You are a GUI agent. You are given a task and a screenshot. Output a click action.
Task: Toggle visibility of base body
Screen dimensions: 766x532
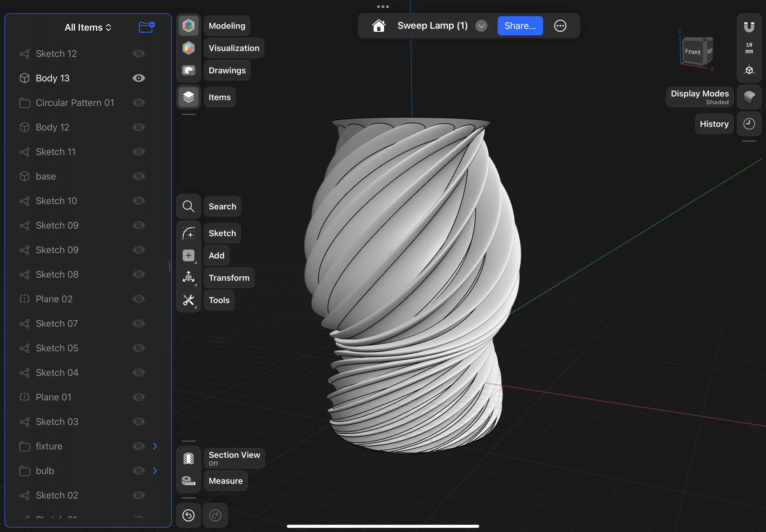[139, 176]
